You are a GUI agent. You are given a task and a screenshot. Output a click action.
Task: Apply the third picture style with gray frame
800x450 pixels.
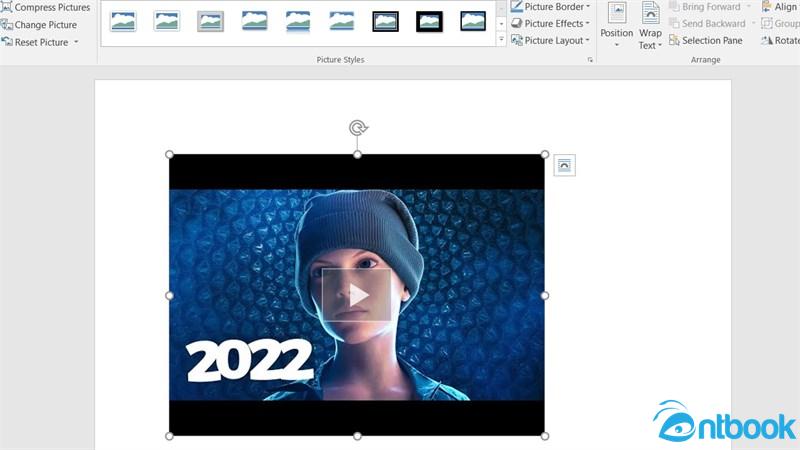pos(210,21)
